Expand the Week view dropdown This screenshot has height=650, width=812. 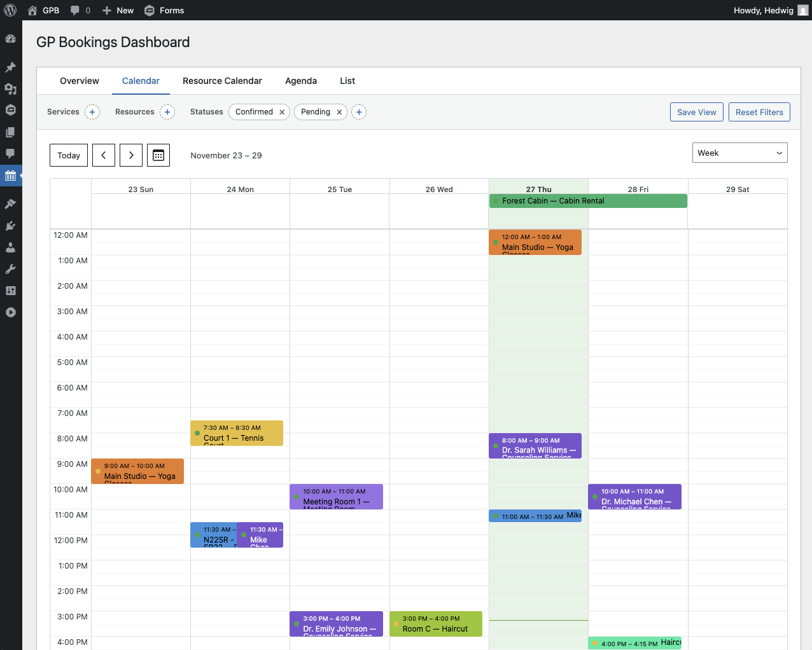click(x=739, y=153)
